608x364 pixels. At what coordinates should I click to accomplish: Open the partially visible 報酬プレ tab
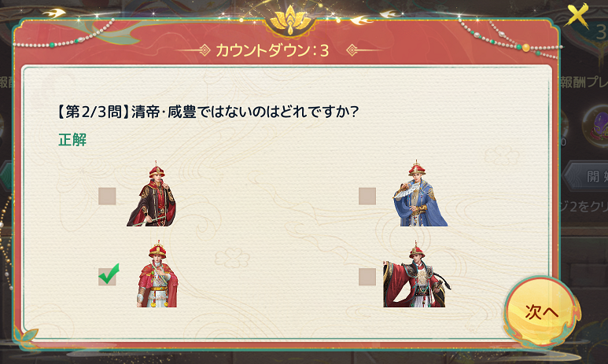(584, 83)
